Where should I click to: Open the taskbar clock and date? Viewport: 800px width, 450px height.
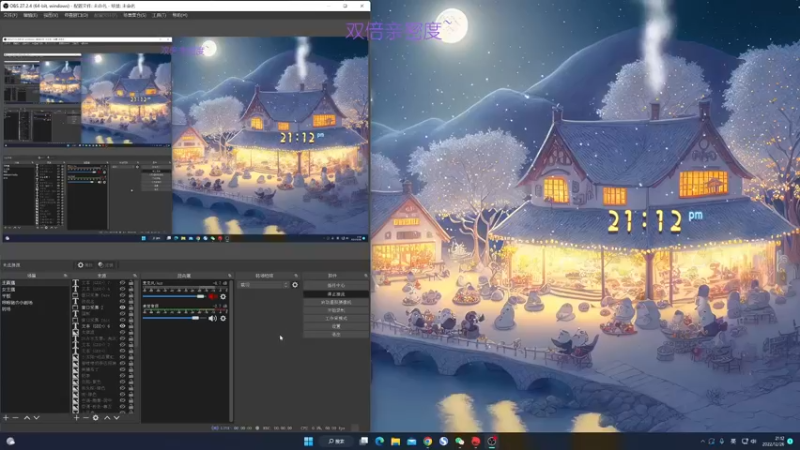click(x=773, y=441)
